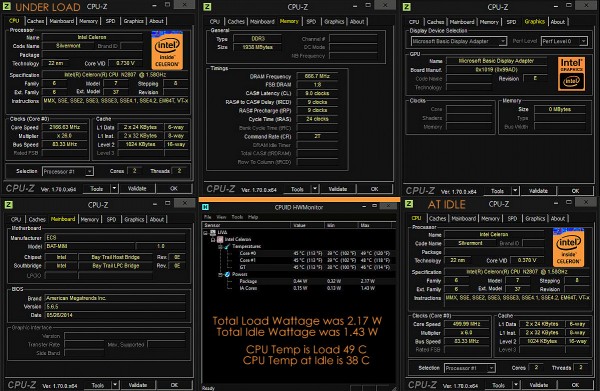Open the Tools dropdown arrow in AT IDLE window
600x391 pixels.
coord(516,385)
